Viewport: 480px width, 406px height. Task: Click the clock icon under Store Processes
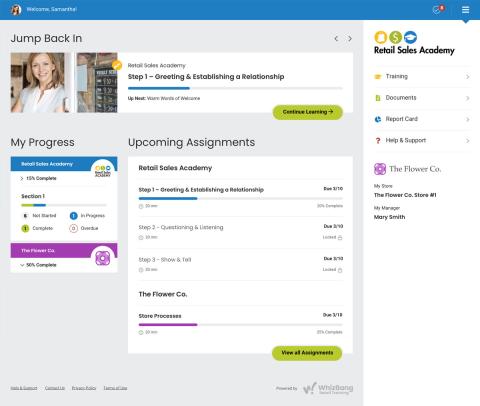141,332
